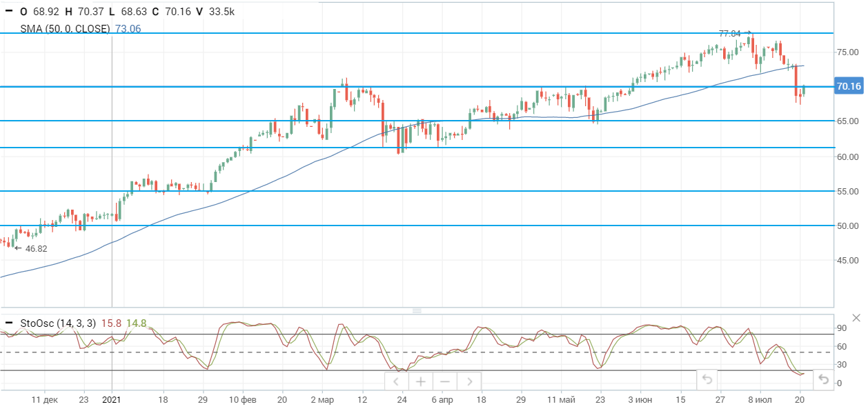Click the open value 68.92 in the header

(45, 11)
